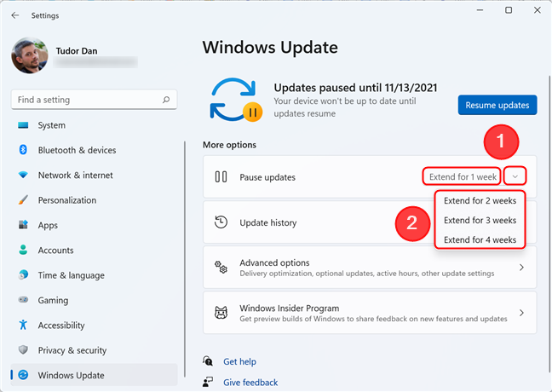This screenshot has height=392, width=552.
Task: Click Resume updates button
Action: (x=497, y=105)
